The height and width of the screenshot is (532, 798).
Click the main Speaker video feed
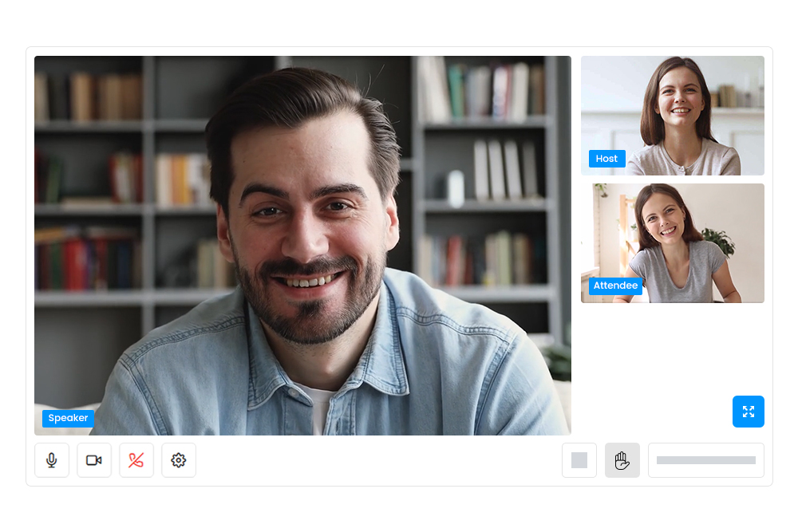tap(303, 239)
